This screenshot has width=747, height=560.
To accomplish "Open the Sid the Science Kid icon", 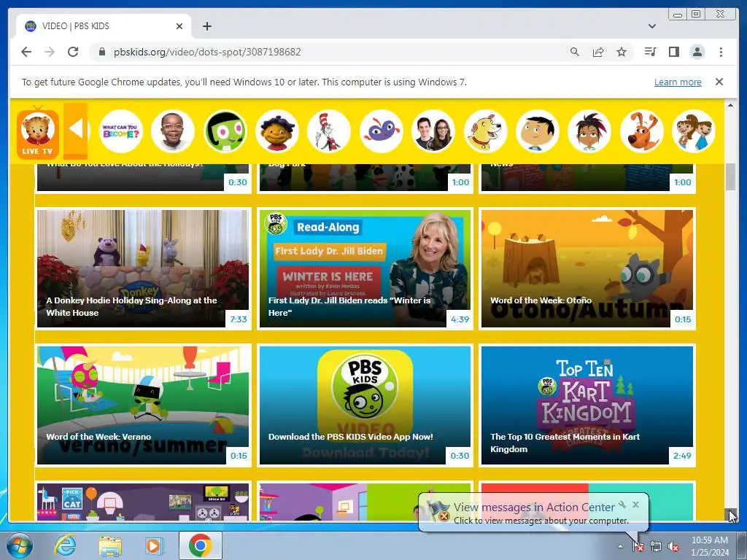I will tap(276, 131).
